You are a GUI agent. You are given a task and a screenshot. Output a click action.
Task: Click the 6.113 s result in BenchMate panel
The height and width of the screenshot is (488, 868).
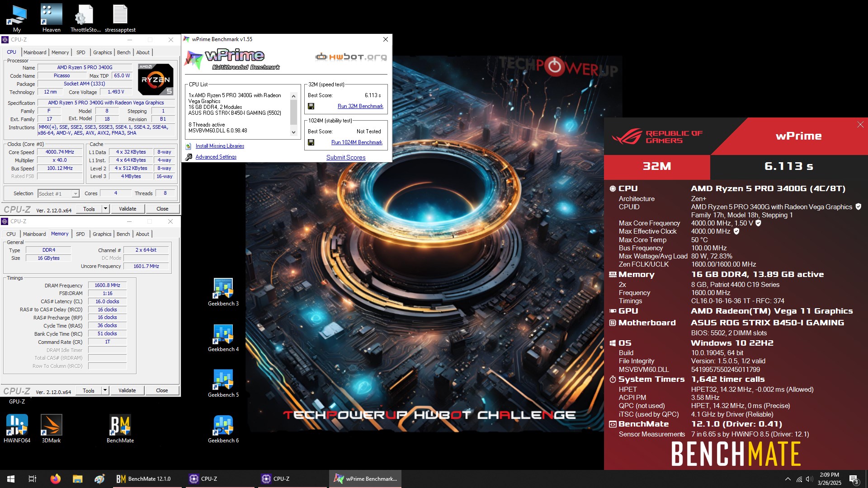(788, 166)
